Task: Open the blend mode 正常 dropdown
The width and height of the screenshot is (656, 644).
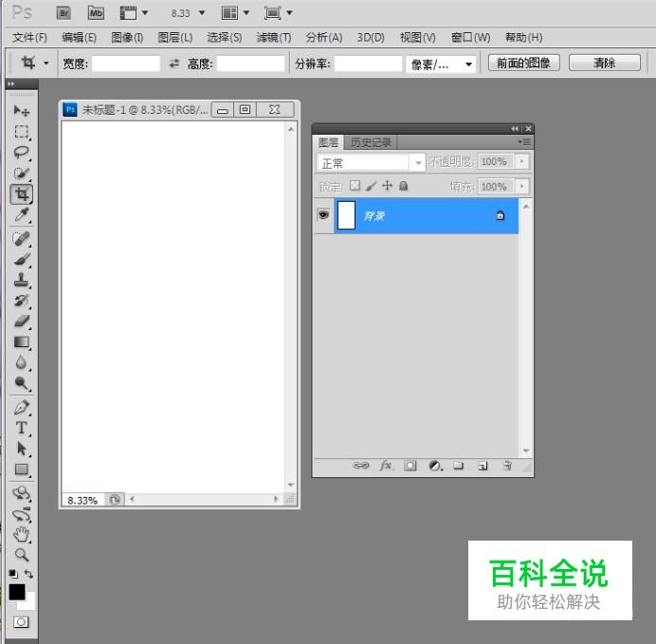Action: 371,162
